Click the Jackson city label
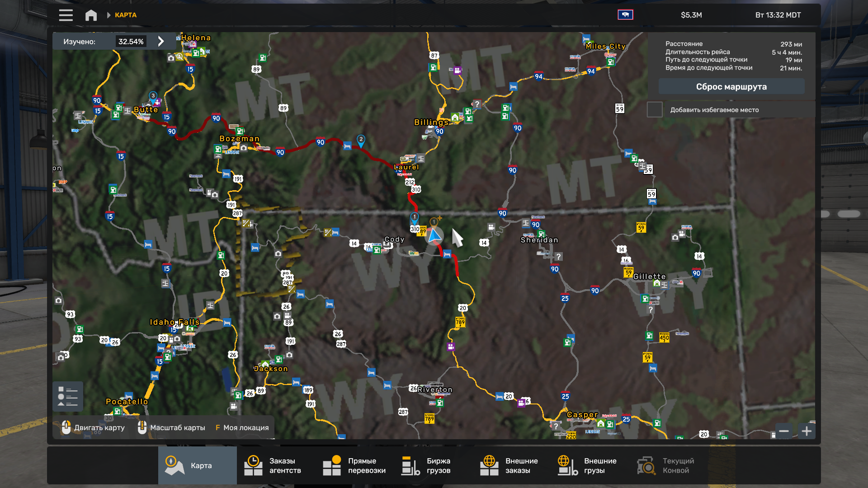868x488 pixels. (x=271, y=369)
